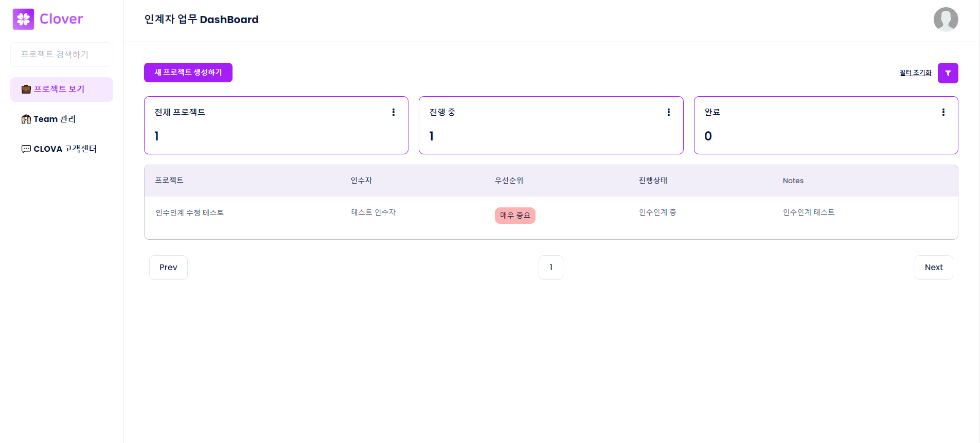Click the 필터 초기화 link
The image size is (980, 443).
[x=915, y=73]
